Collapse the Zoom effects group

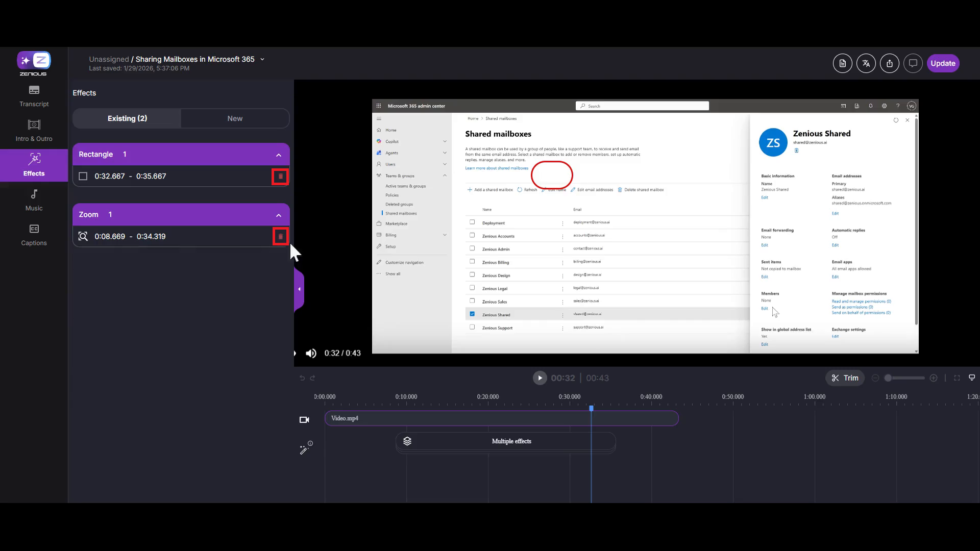[x=279, y=215]
